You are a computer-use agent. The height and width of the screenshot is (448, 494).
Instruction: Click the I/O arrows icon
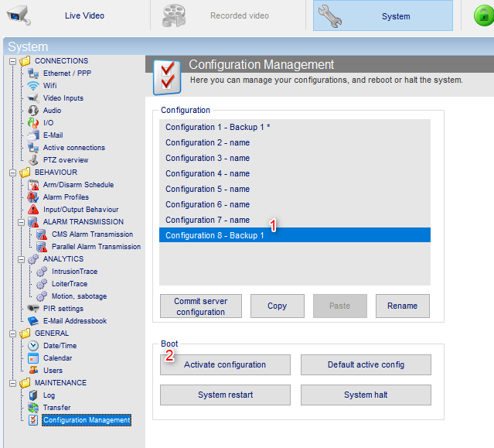click(x=33, y=123)
